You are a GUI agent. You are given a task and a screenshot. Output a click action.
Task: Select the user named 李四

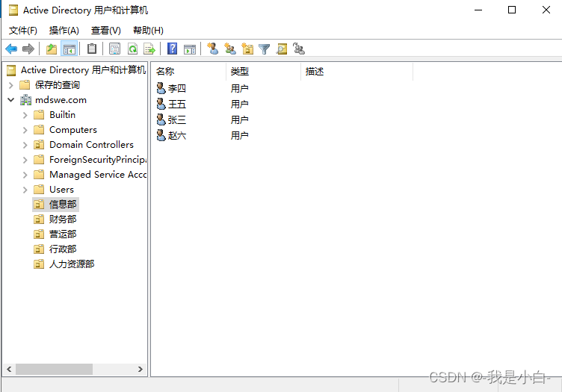176,88
